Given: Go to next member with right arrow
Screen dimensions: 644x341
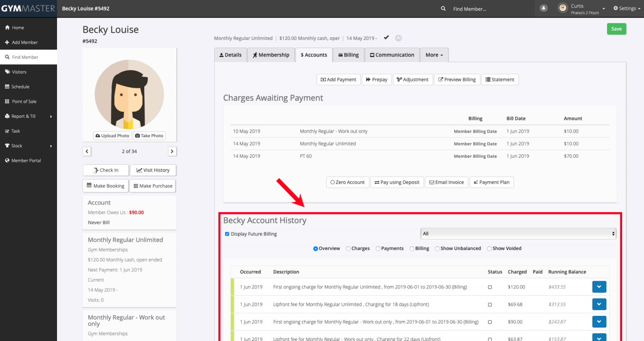Looking at the screenshot, I should 172,151.
